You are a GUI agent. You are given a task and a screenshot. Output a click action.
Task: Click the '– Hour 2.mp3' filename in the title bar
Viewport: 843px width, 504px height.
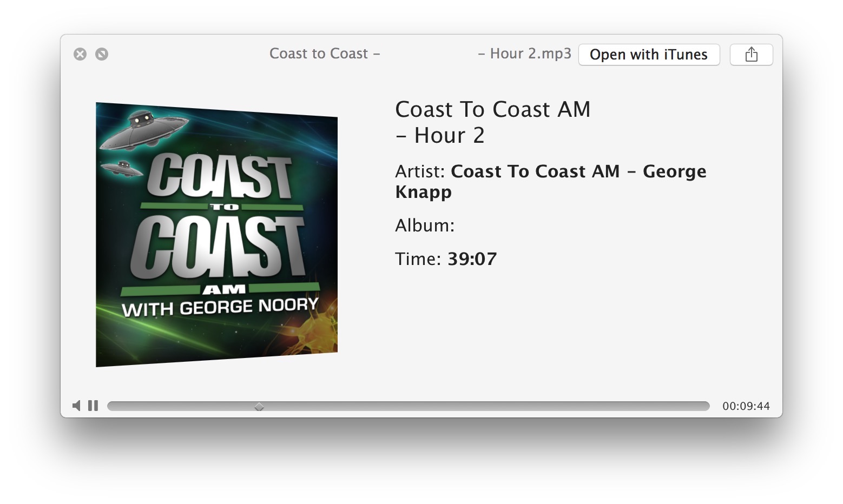(x=524, y=54)
